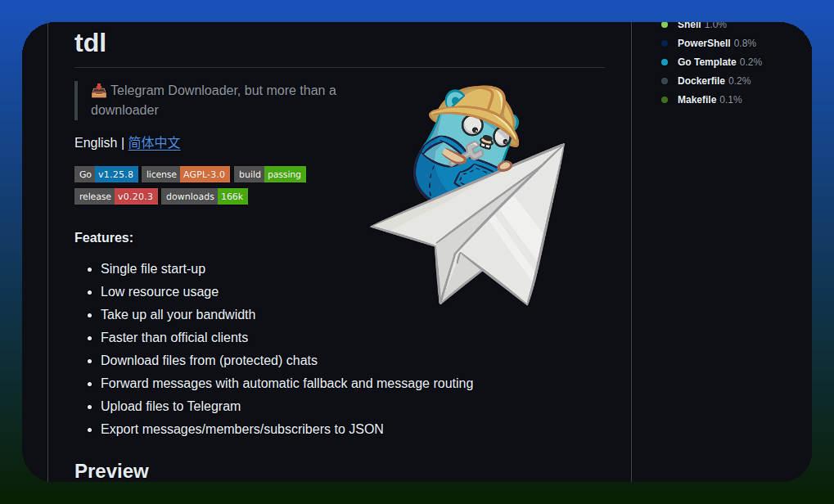Click the downloads 166k badge
The height and width of the screenshot is (504, 834).
point(205,196)
